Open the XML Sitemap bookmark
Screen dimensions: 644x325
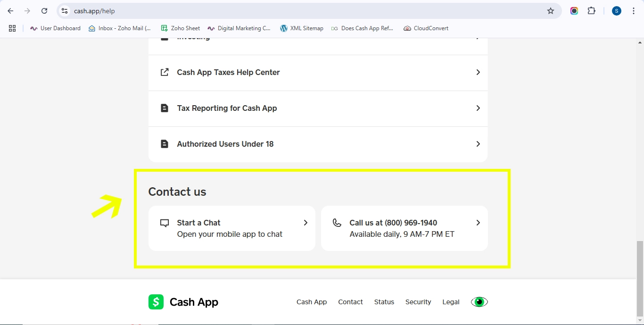[302, 28]
